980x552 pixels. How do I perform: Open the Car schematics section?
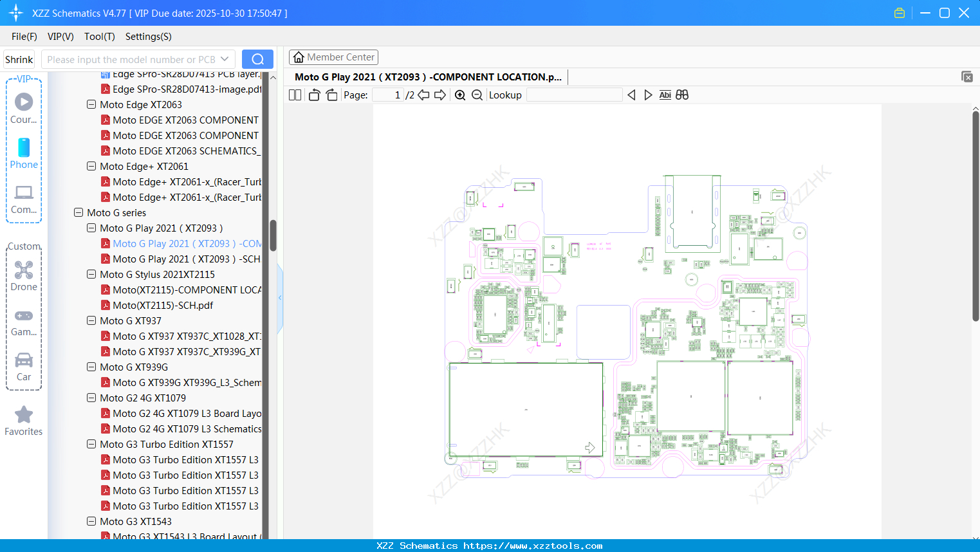pyautogui.click(x=24, y=367)
